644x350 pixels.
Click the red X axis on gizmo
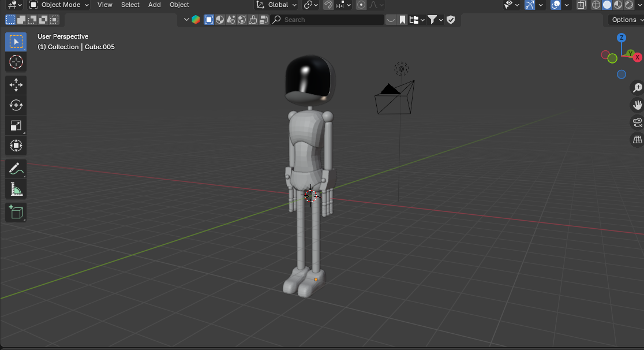pyautogui.click(x=637, y=57)
